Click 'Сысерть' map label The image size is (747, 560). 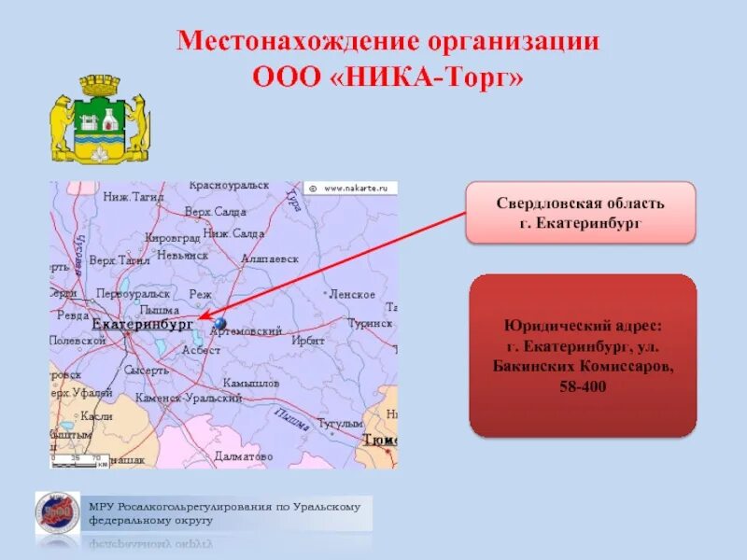point(147,370)
